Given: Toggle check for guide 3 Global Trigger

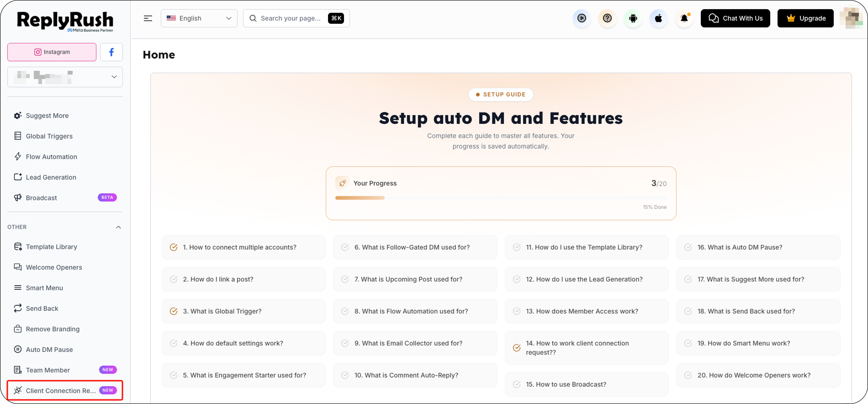Looking at the screenshot, I should [174, 311].
